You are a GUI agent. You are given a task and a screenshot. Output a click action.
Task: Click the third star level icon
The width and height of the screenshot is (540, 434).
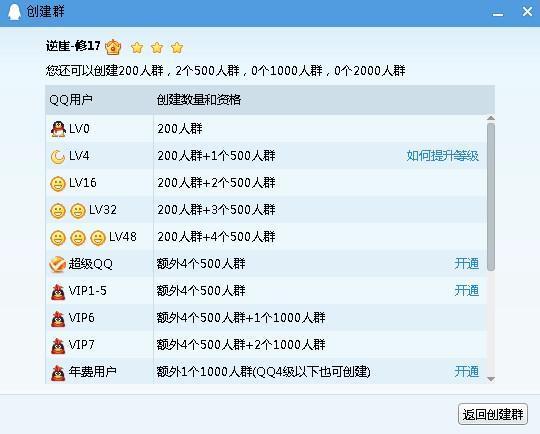[177, 48]
